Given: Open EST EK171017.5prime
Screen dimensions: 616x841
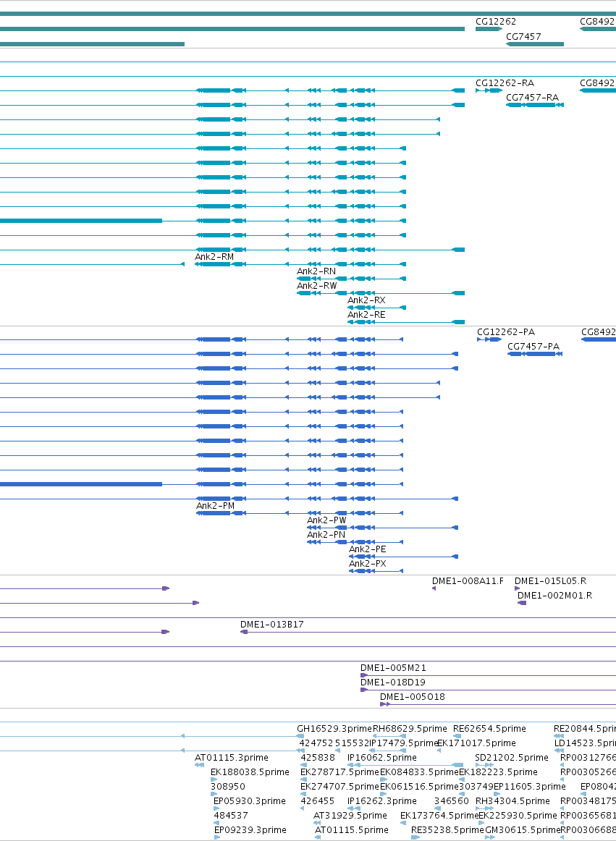Looking at the screenshot, I should pyautogui.click(x=476, y=743).
